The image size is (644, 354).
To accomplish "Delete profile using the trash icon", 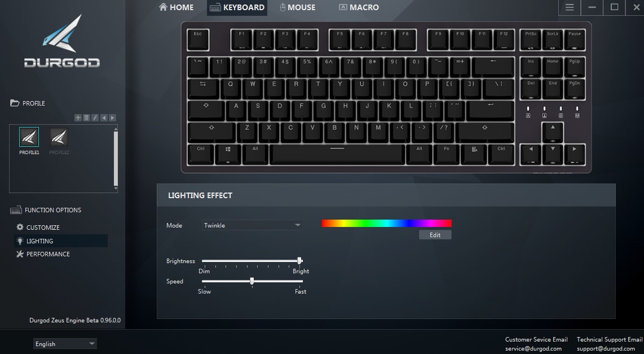I will click(86, 117).
